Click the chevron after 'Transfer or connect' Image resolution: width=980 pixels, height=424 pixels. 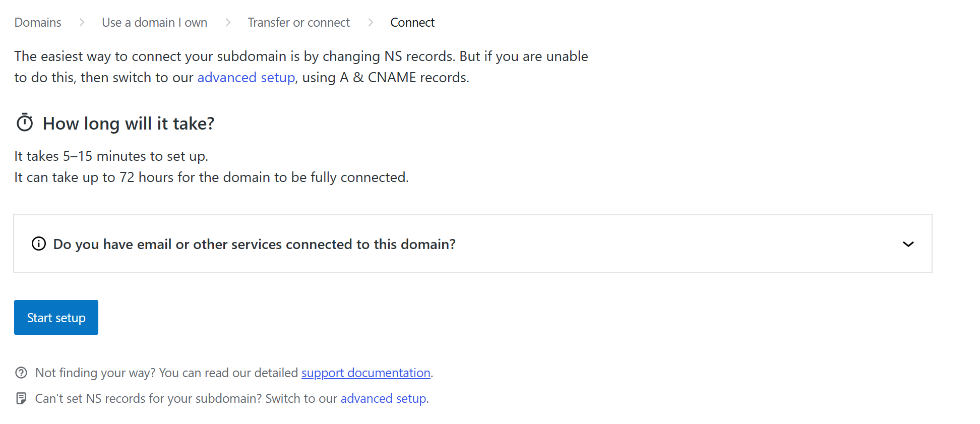point(371,23)
